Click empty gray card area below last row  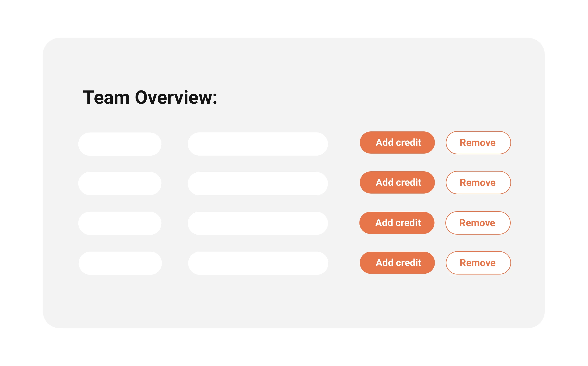290,303
